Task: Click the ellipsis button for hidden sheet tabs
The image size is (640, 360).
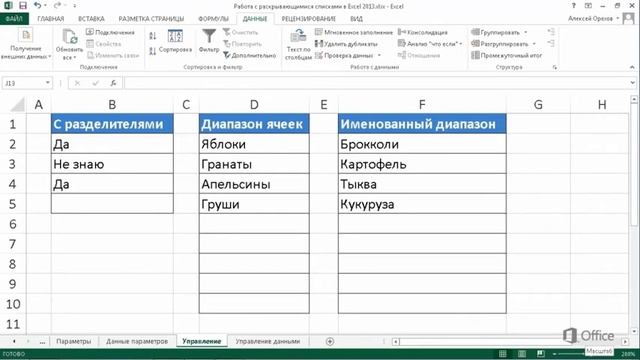Action: pyautogui.click(x=42, y=342)
